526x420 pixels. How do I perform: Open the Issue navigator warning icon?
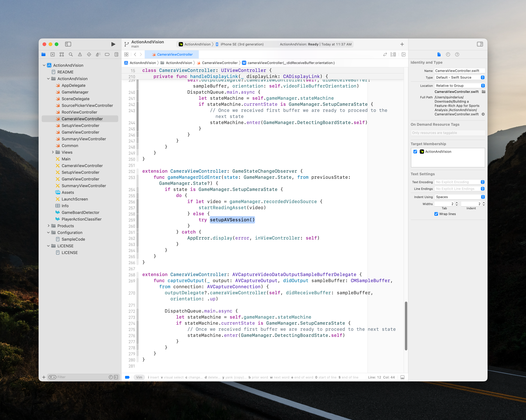coord(80,54)
